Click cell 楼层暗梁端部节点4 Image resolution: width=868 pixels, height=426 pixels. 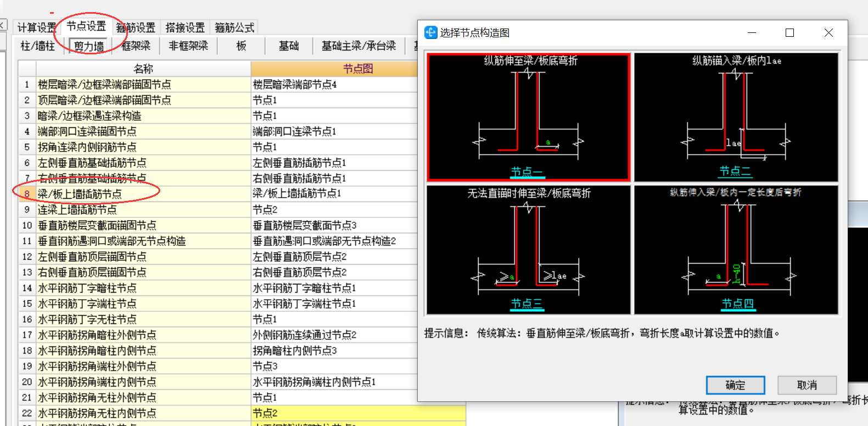tap(334, 85)
